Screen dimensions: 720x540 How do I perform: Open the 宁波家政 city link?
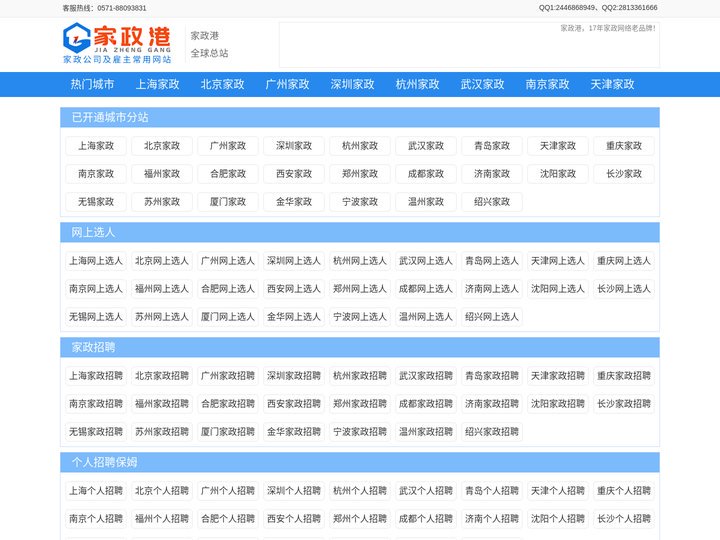coord(360,202)
